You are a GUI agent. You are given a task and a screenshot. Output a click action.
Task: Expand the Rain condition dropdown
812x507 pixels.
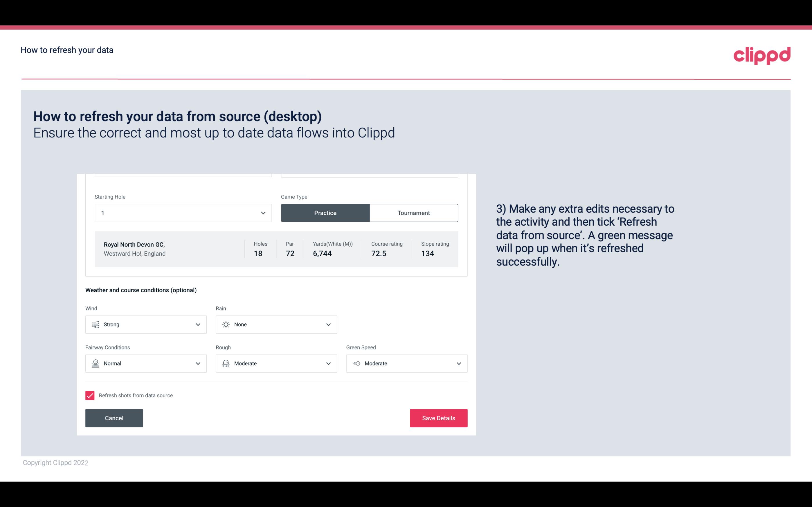[x=328, y=324]
